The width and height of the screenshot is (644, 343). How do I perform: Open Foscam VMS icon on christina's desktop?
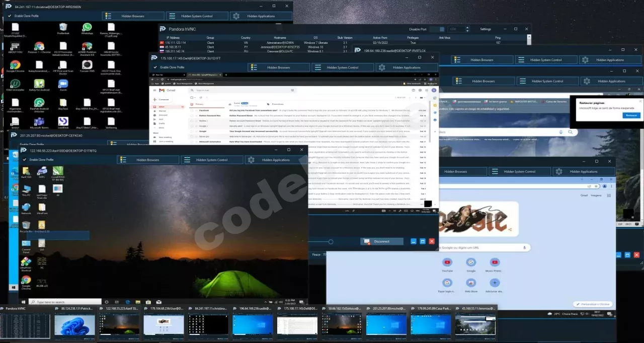(87, 66)
